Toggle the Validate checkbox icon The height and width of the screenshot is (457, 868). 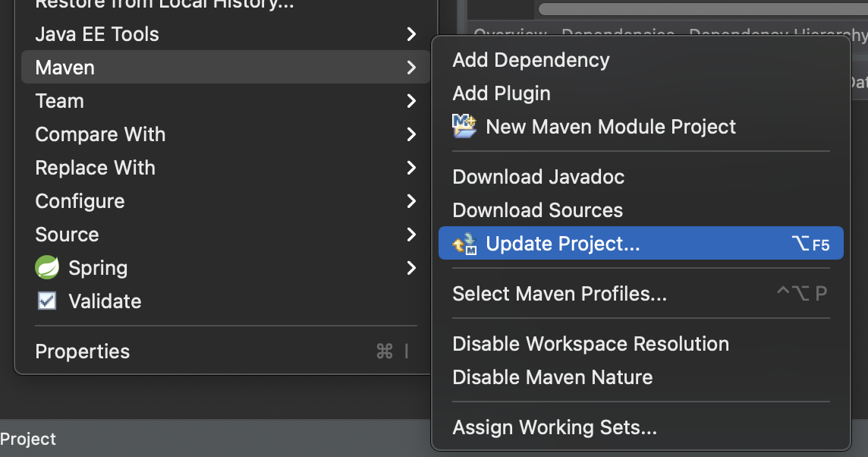[47, 301]
